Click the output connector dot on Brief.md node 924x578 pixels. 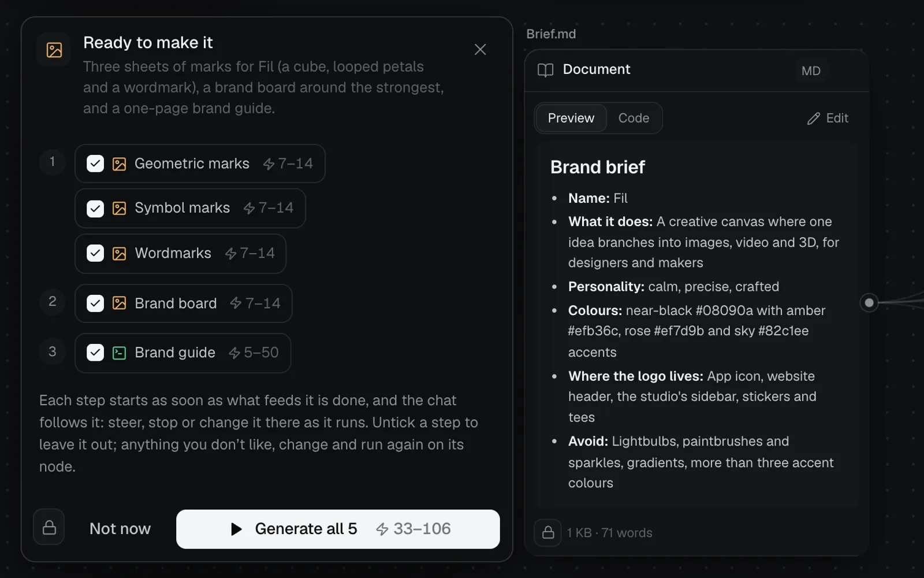(869, 302)
